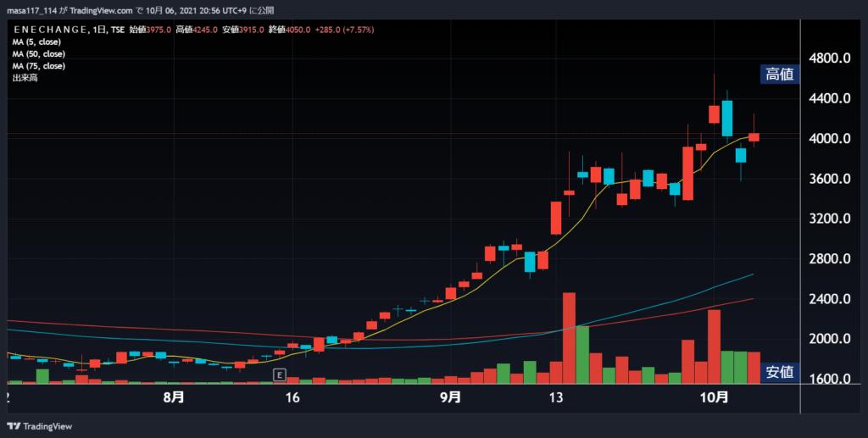This screenshot has height=438, width=868.
Task: Click the 終値4050.0 close value in header
Action: point(290,30)
